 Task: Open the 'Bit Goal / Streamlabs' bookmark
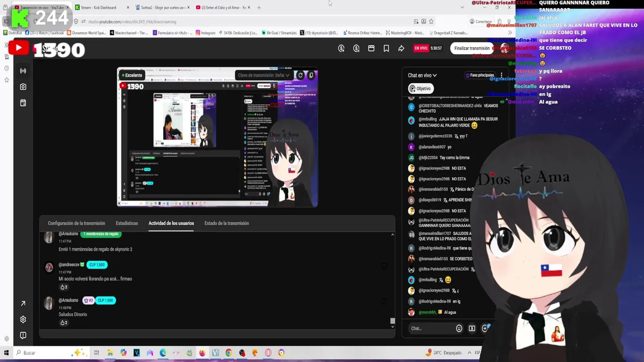pyautogui.click(x=279, y=33)
